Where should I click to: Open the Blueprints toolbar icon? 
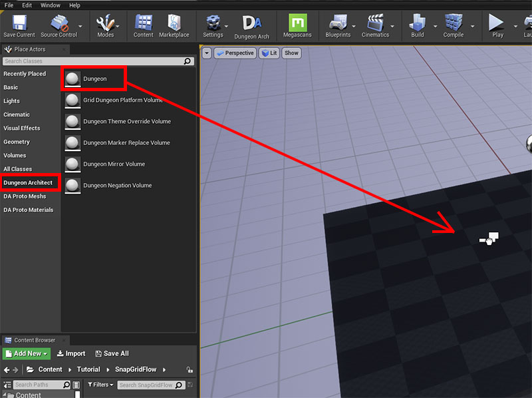[x=338, y=23]
